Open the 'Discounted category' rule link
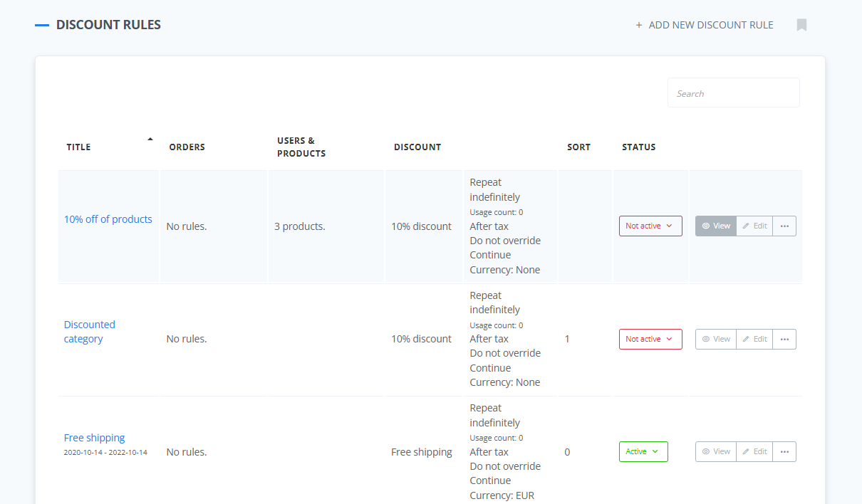 pos(90,332)
